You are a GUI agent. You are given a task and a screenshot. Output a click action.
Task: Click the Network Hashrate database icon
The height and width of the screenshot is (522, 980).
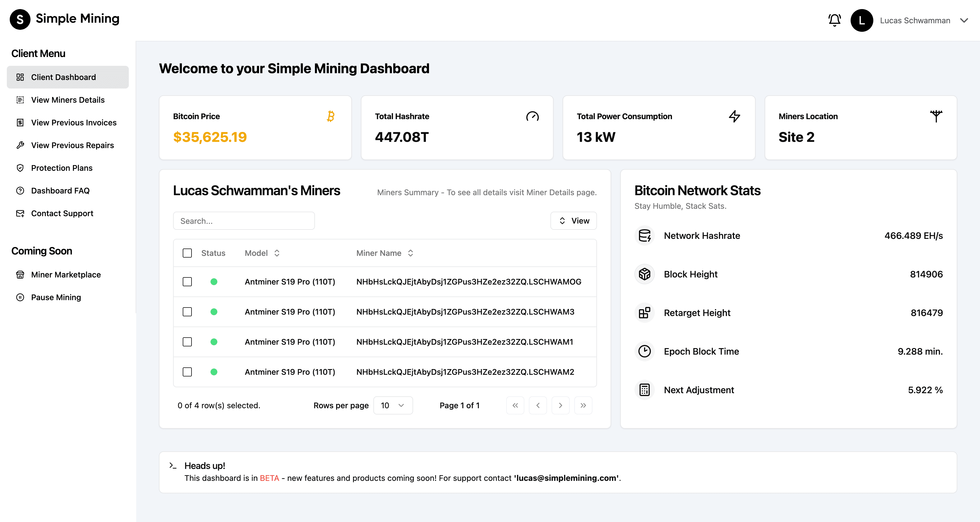(x=644, y=235)
